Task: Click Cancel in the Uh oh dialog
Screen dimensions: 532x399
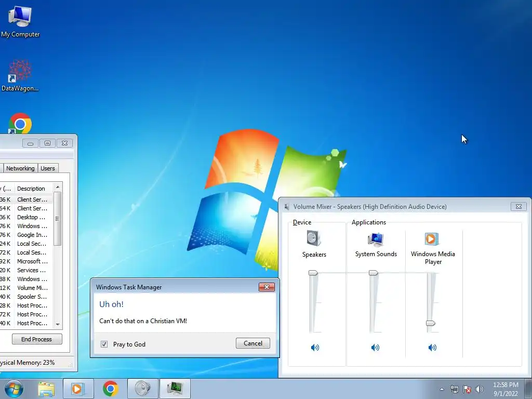Action: point(253,343)
